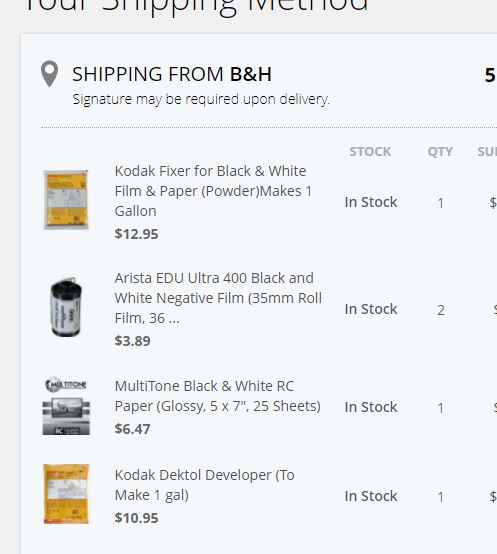Viewport: 497px width, 554px height.
Task: Click the signature required upon delivery note
Action: tap(201, 99)
